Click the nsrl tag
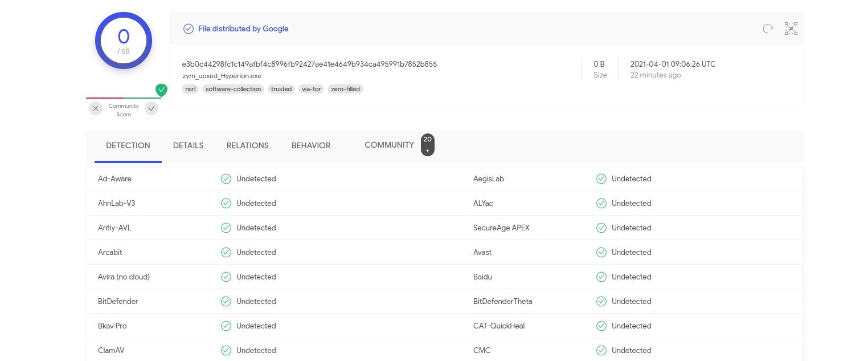 click(190, 89)
